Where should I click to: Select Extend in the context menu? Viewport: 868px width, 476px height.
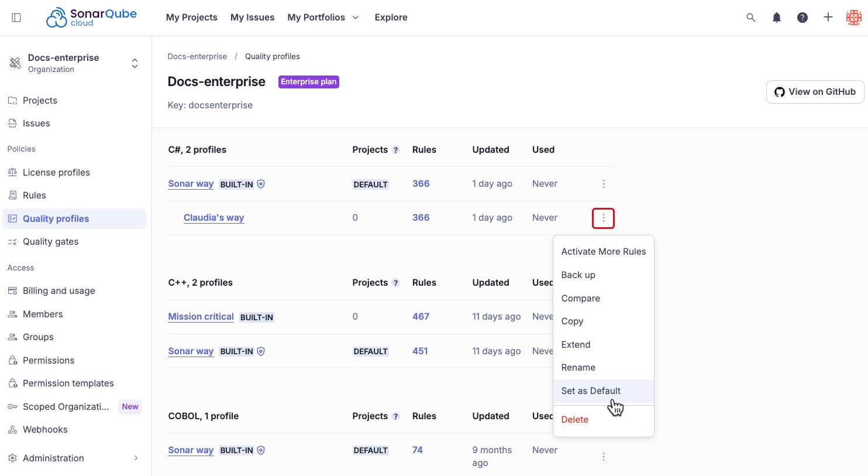tap(604, 345)
